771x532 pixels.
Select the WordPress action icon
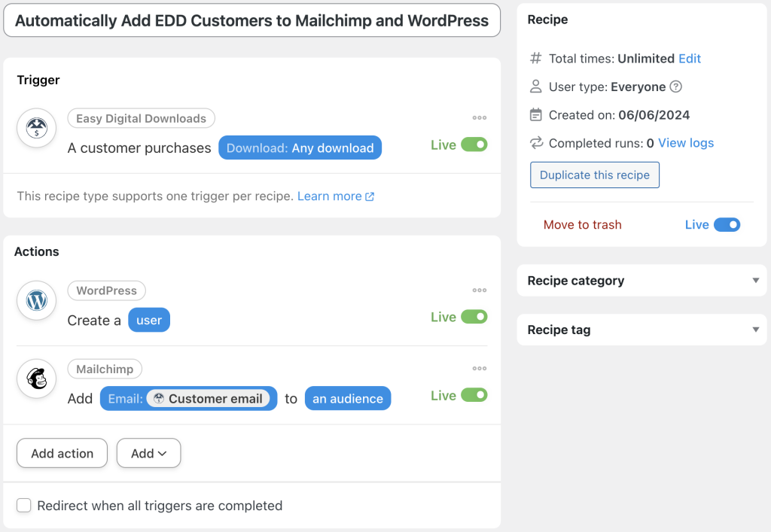(36, 300)
